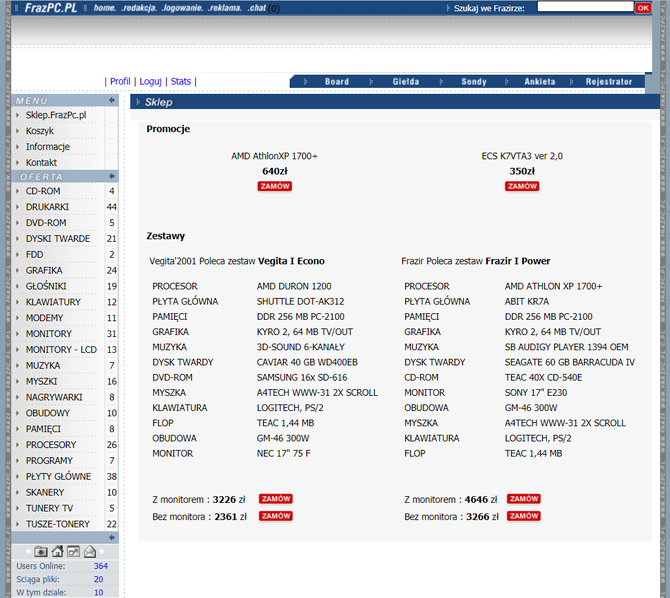Collapse the MENU section using its arrow
670x598 pixels.
[112, 100]
